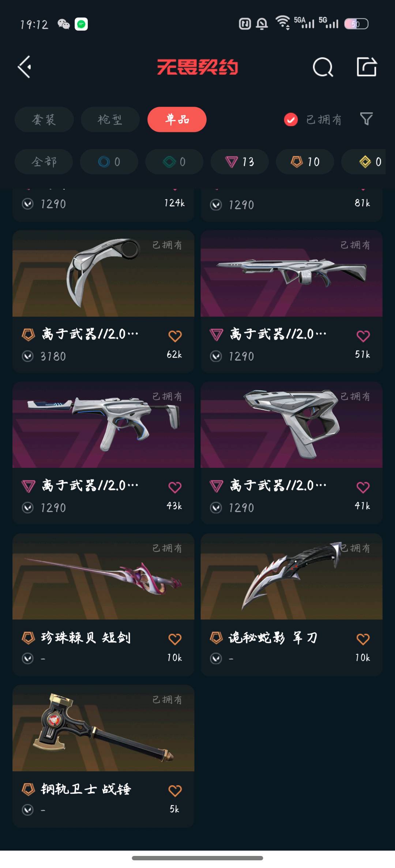The width and height of the screenshot is (395, 868).
Task: Filter by blue circle tier showing 0
Action: tap(109, 162)
